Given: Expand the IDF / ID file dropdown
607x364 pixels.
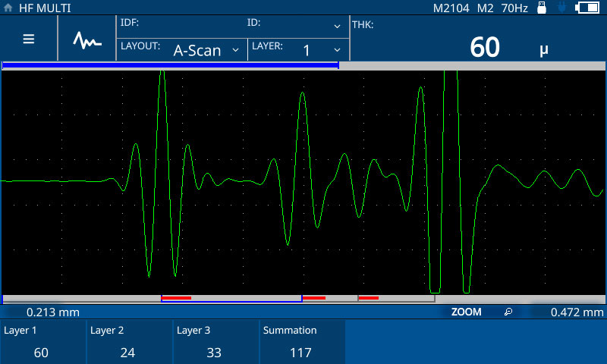Looking at the screenshot, I should tap(337, 25).
